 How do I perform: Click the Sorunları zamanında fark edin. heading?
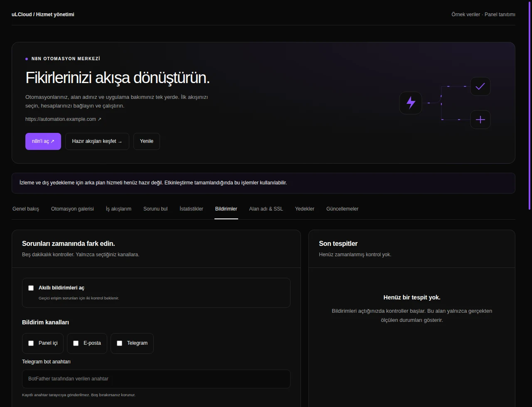click(69, 243)
